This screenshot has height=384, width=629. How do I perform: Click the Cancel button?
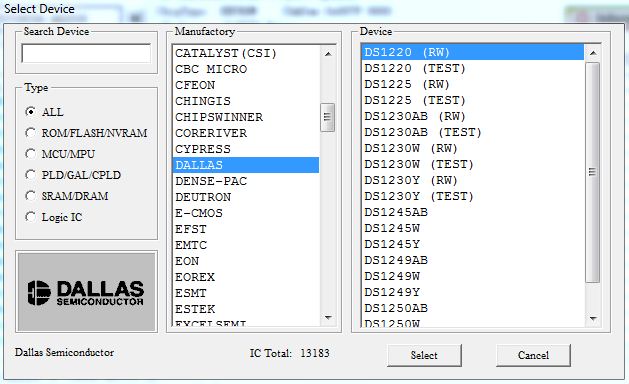click(533, 355)
